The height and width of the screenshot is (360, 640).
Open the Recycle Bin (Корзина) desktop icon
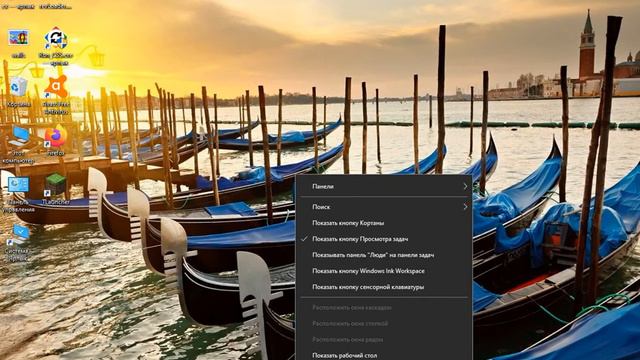click(18, 92)
